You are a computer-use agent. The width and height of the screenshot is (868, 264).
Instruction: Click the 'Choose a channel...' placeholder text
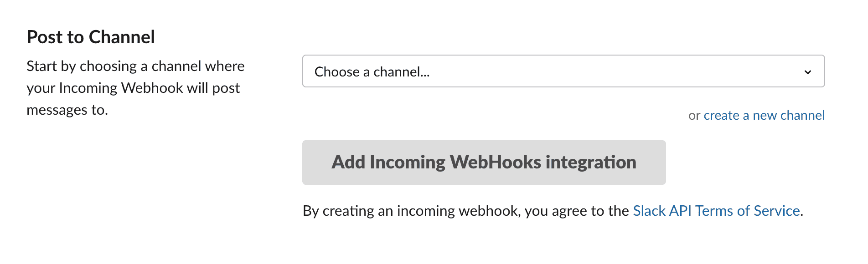coord(372,72)
